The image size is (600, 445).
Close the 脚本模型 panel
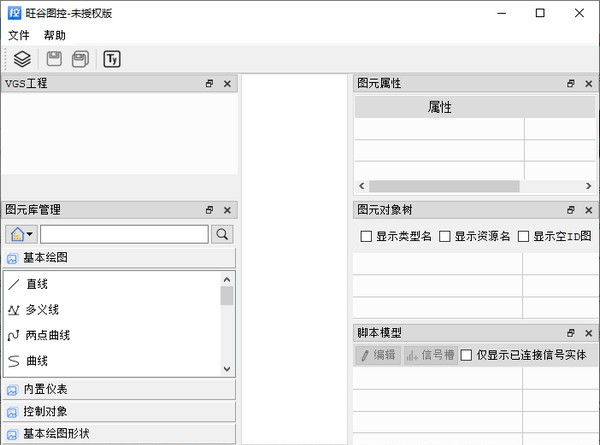pyautogui.click(x=589, y=333)
